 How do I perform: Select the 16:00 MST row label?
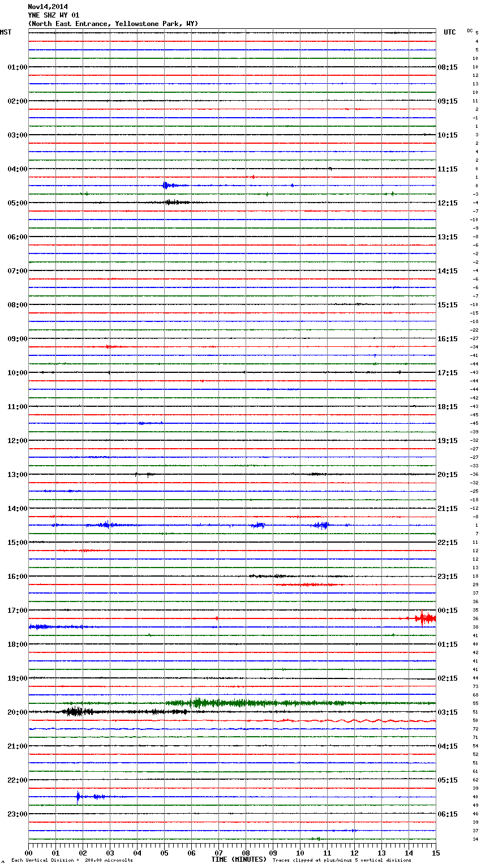[x=17, y=577]
